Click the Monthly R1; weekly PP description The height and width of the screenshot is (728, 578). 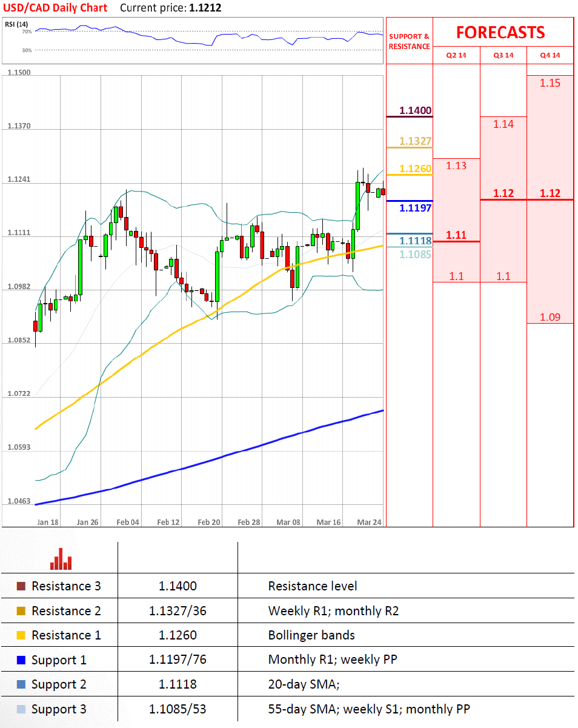click(333, 660)
